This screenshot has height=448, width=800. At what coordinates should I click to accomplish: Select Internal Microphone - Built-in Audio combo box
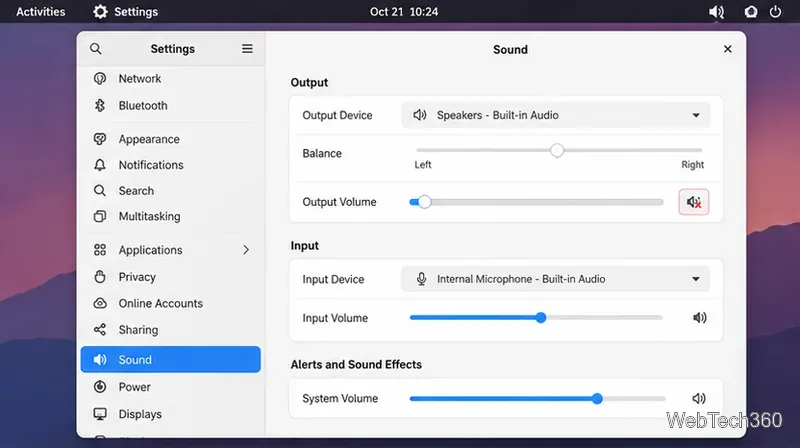[555, 279]
